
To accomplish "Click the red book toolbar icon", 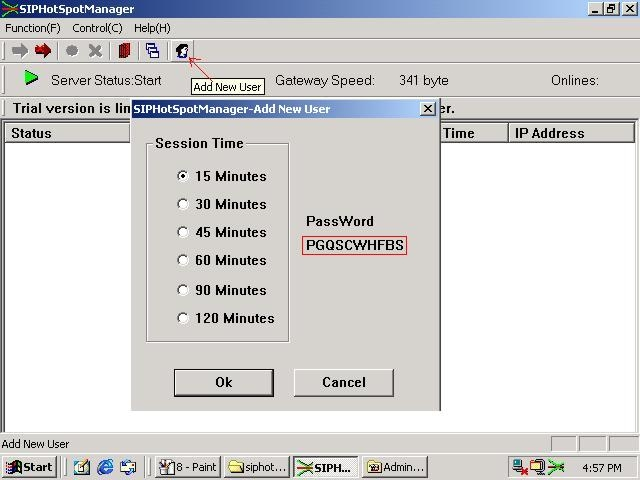I will pos(124,51).
